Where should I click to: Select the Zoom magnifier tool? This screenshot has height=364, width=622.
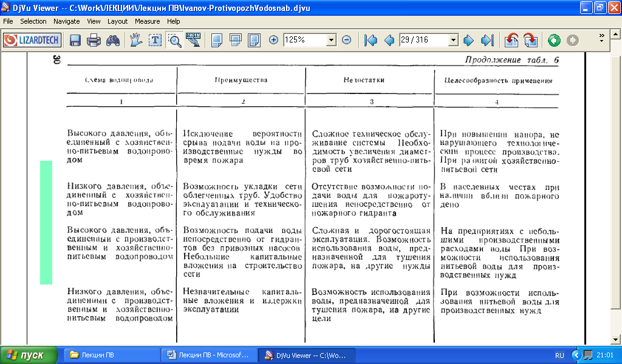(174, 40)
